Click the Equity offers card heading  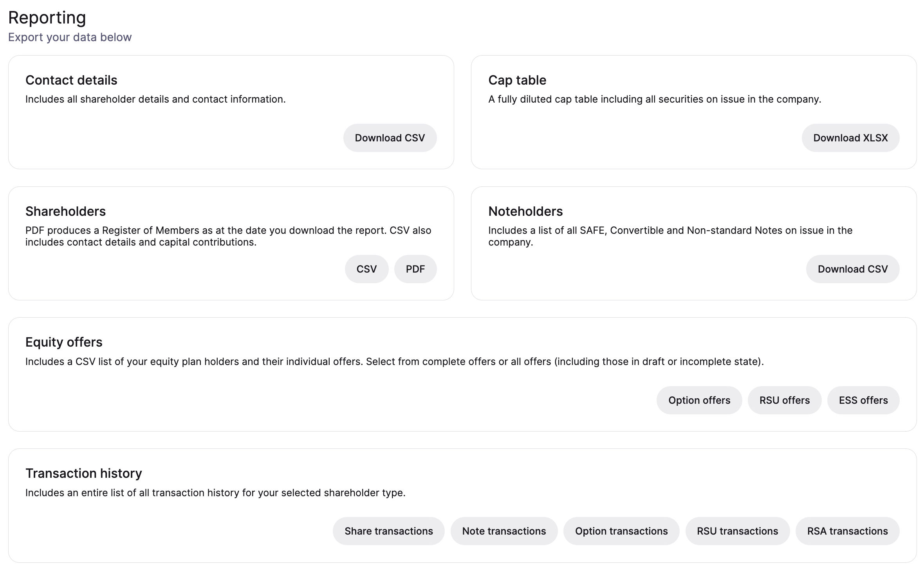pyautogui.click(x=64, y=343)
